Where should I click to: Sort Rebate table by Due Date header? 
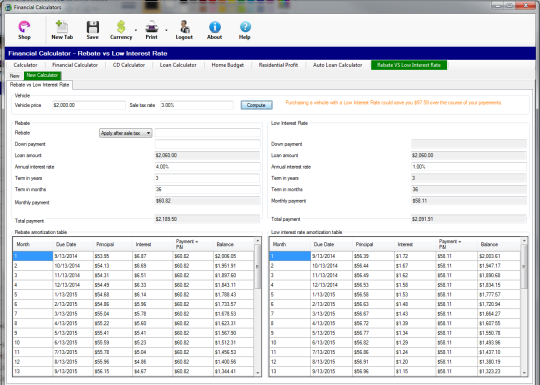click(72, 244)
